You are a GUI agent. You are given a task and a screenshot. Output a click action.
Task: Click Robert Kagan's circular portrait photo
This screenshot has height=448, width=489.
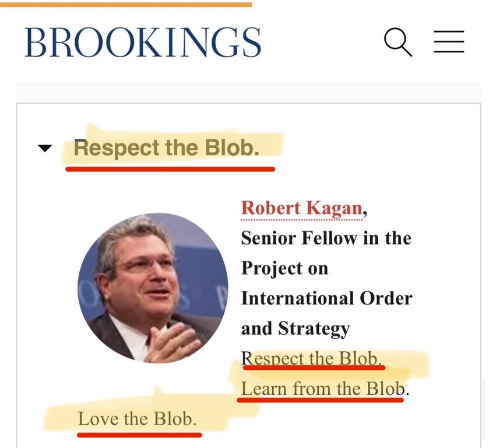click(x=153, y=288)
